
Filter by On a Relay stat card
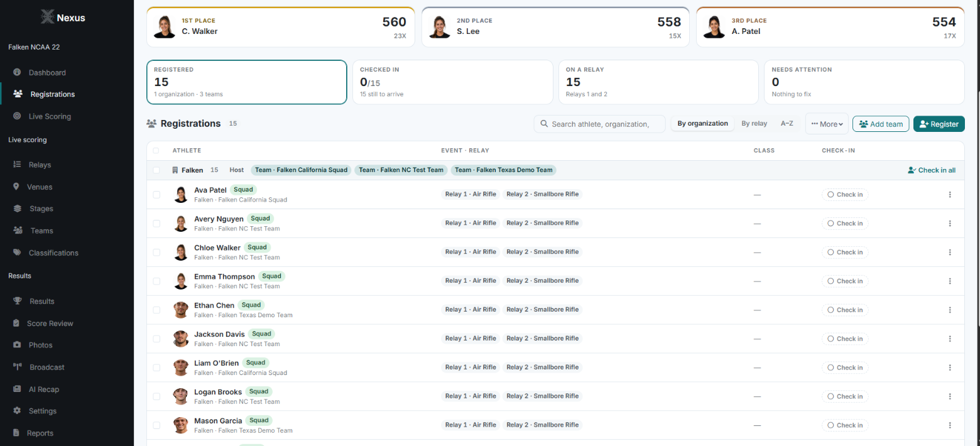coord(658,82)
